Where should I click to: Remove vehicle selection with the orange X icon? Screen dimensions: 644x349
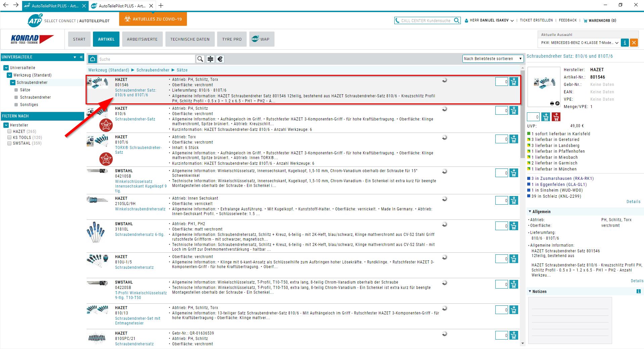(x=634, y=43)
